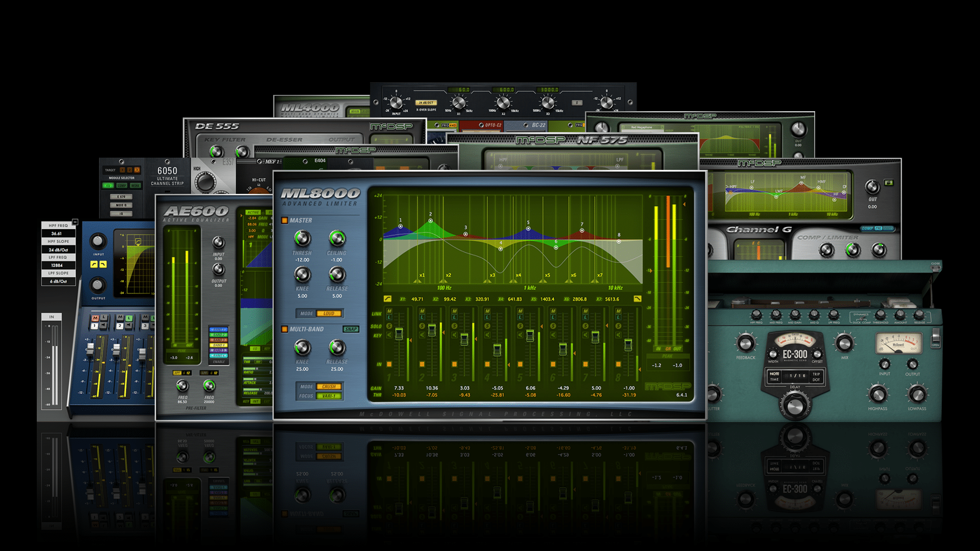Click the high-pass filter icon in ML8000
The width and height of the screenshot is (980, 551).
387,299
